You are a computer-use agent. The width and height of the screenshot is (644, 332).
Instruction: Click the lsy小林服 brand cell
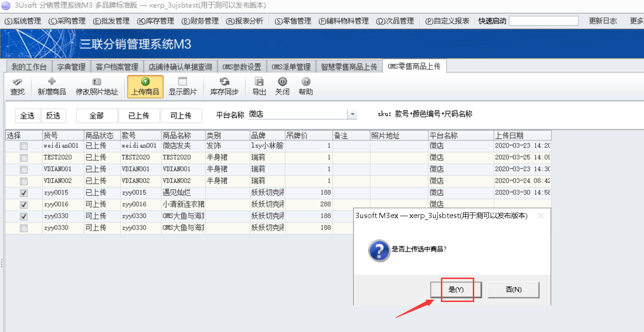coord(267,146)
